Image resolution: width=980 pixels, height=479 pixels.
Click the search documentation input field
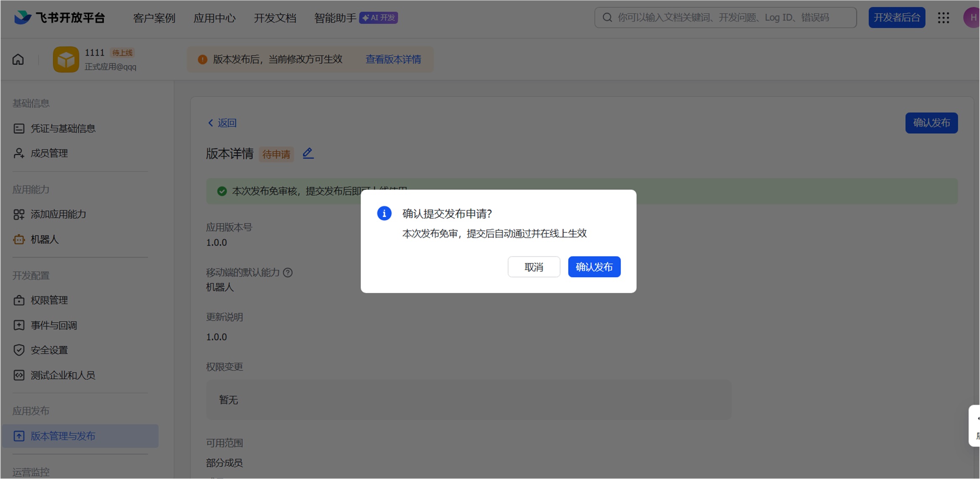[x=726, y=18]
